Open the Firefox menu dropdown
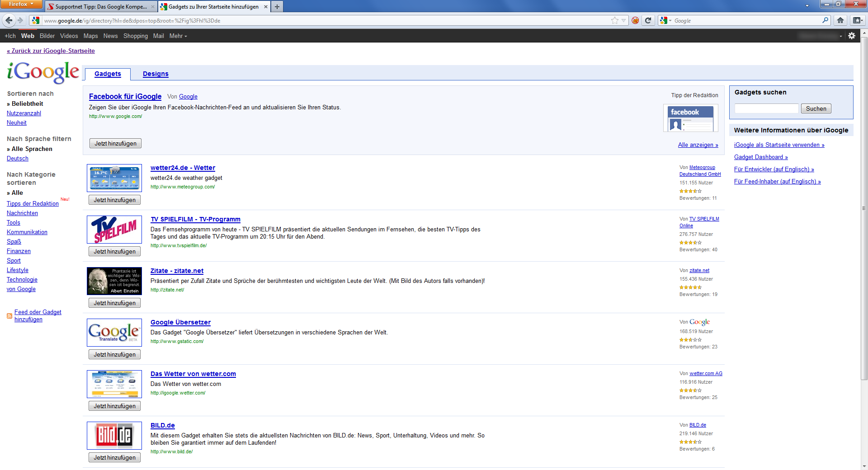 pyautogui.click(x=21, y=4)
